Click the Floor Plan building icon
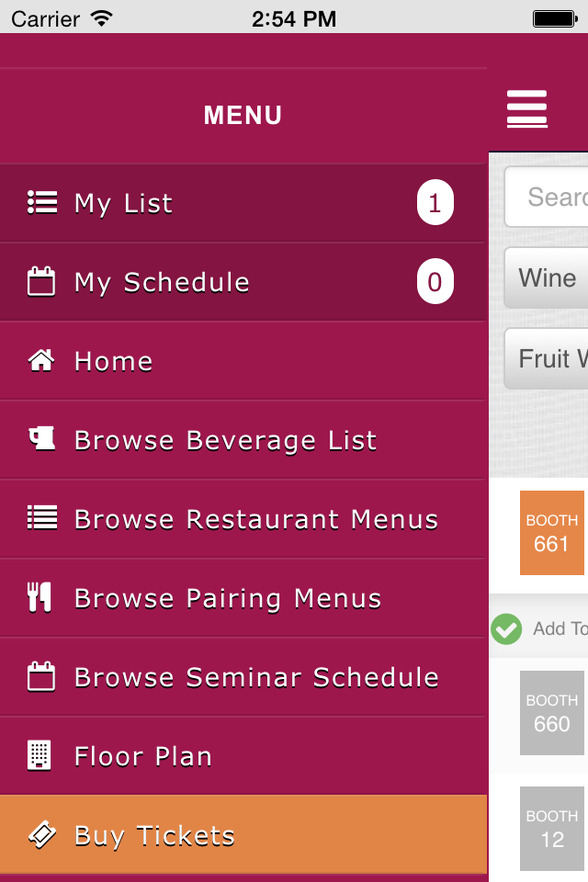The width and height of the screenshot is (588, 882). coord(40,756)
